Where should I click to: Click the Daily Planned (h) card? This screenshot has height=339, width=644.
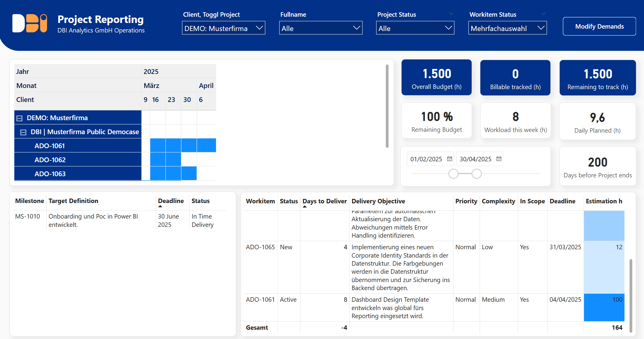point(597,121)
